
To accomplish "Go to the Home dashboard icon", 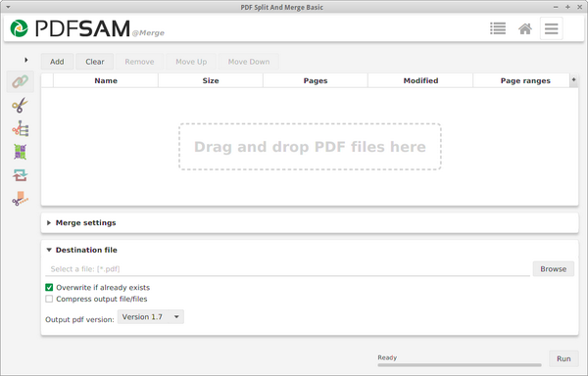I will click(x=525, y=28).
